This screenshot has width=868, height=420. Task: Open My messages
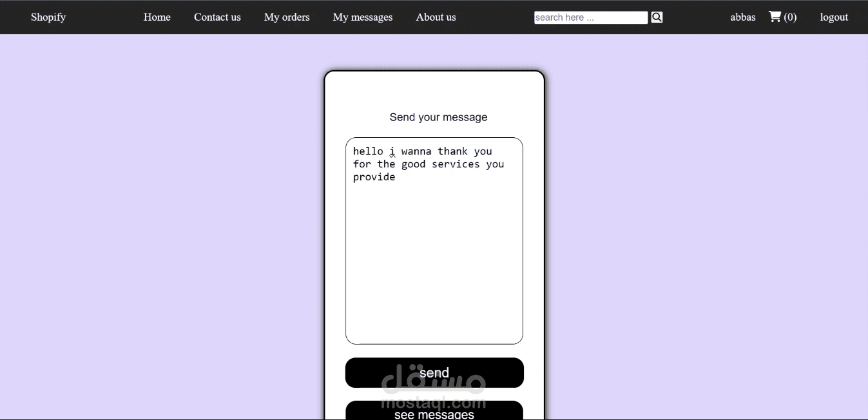[x=363, y=17]
